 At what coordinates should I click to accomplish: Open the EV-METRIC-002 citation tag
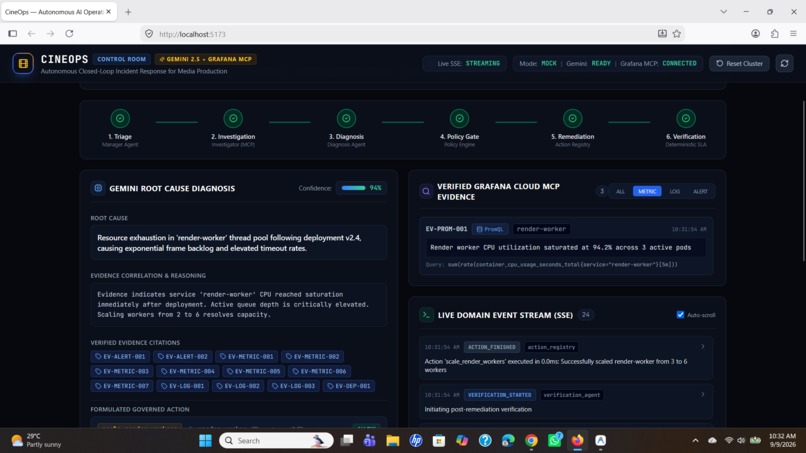coord(313,356)
